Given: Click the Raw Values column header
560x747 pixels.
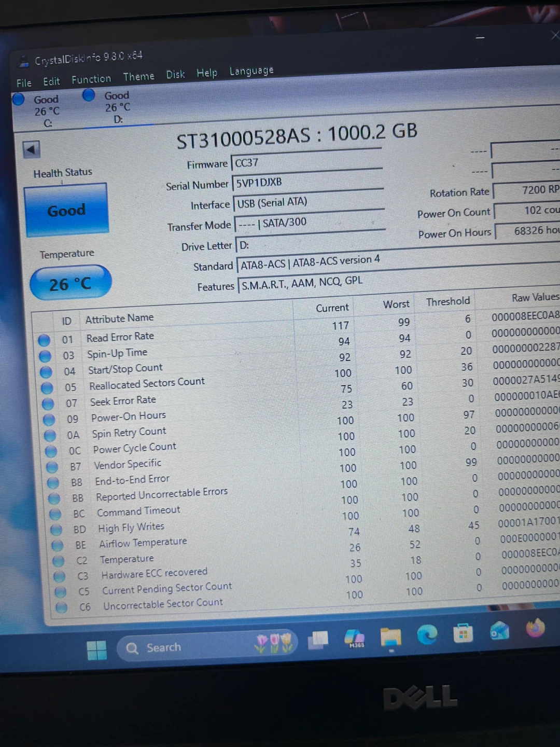Looking at the screenshot, I should coord(536,297).
